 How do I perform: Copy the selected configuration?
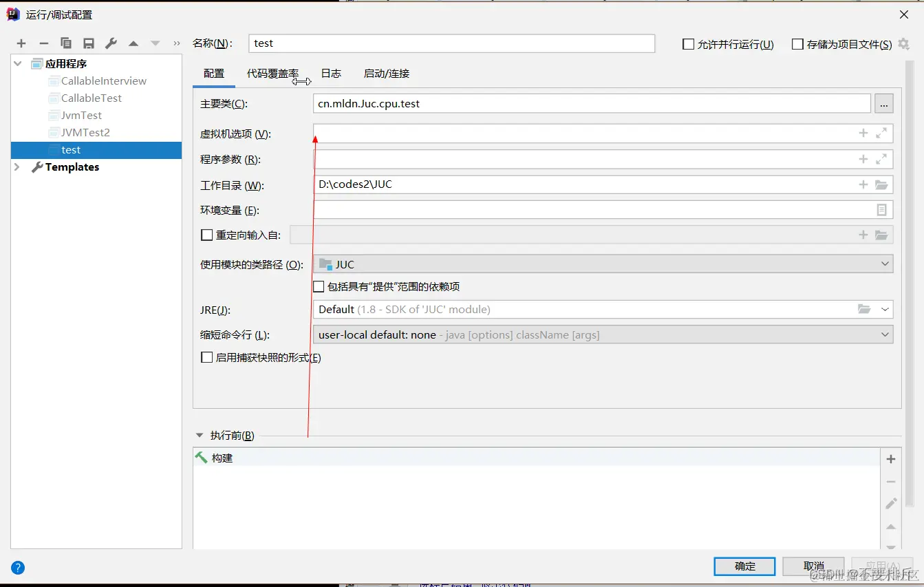tap(66, 43)
